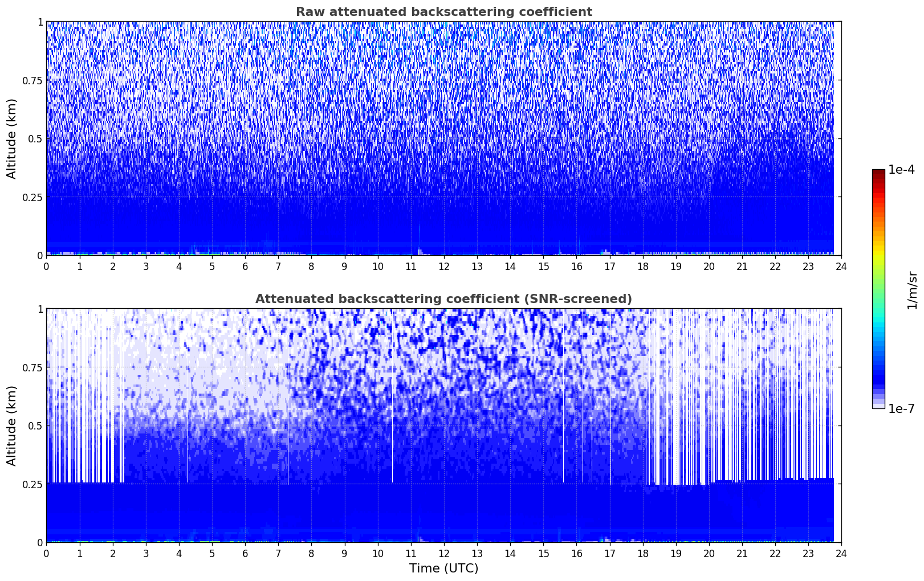The image size is (924, 581).
Task: Click time tick "7" on the SNR-screened plot
Action: 278,553
